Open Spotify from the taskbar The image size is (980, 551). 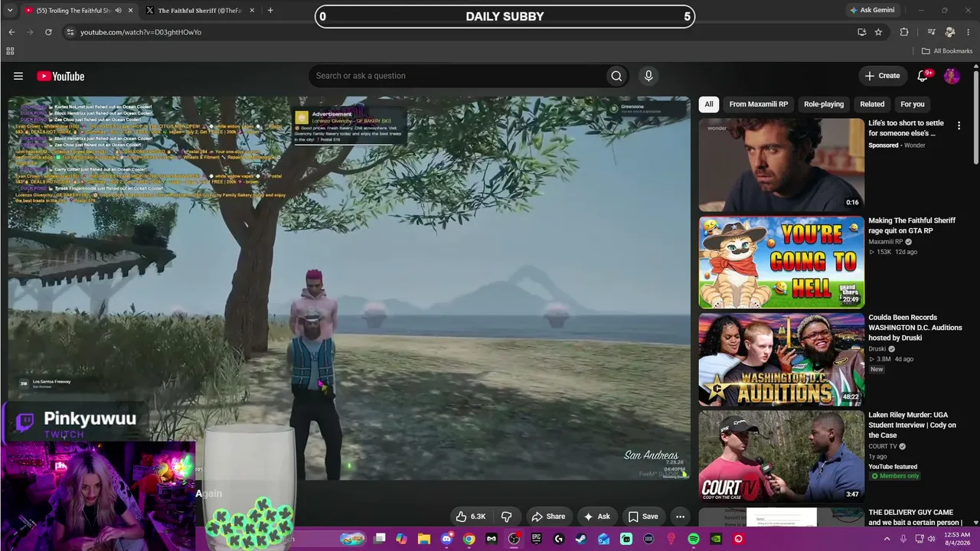694,539
